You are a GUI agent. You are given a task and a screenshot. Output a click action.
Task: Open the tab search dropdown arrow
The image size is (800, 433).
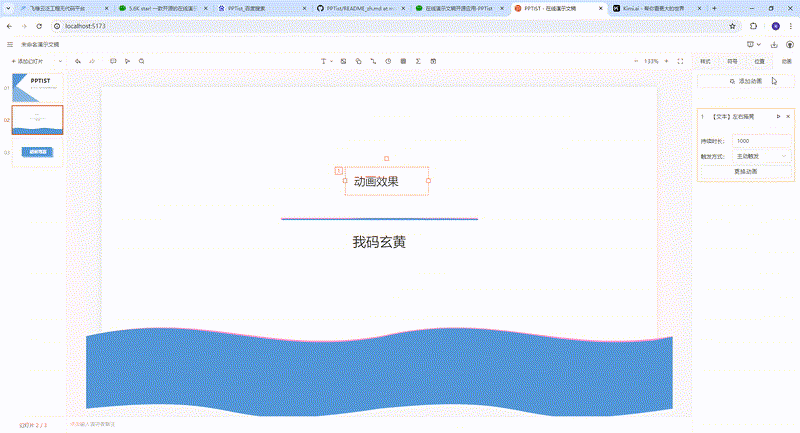8,9
